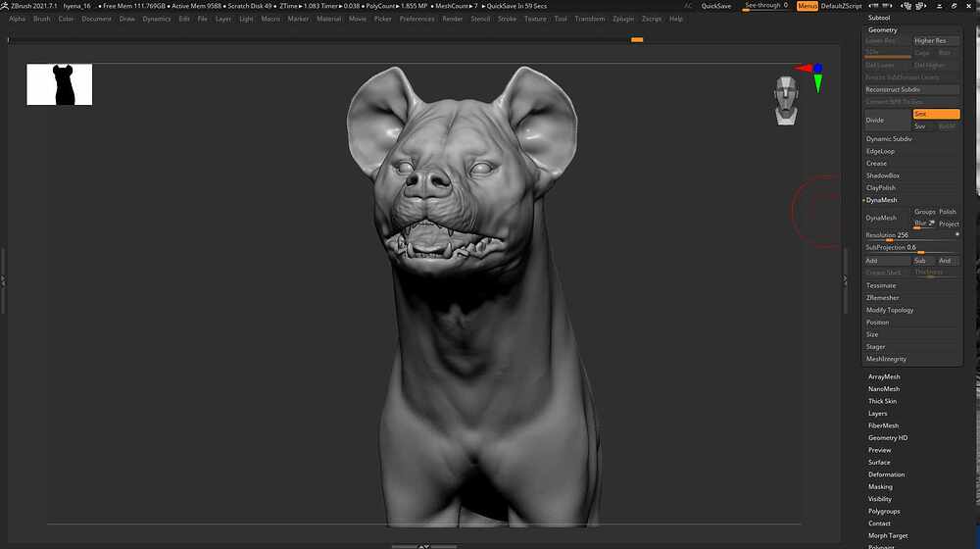Expand the ShadowBox subsection
This screenshot has height=549, width=980.
883,175
